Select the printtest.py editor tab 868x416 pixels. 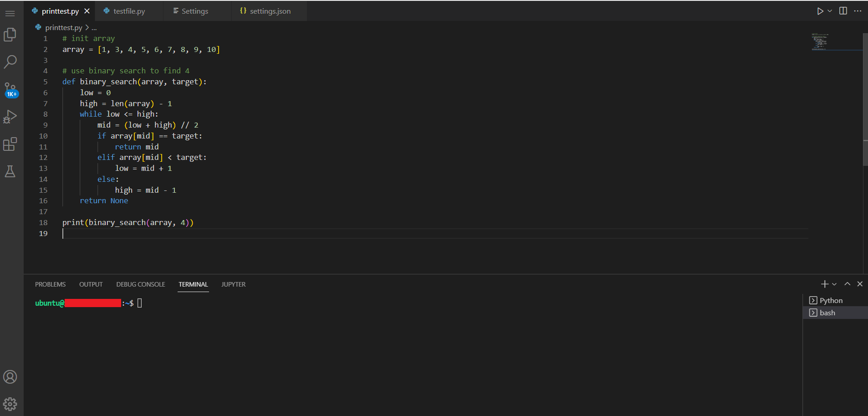pyautogui.click(x=60, y=11)
